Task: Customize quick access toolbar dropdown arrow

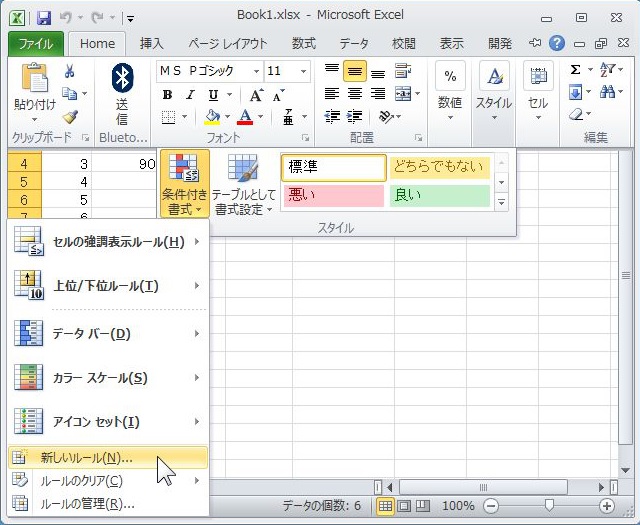Action: 130,18
